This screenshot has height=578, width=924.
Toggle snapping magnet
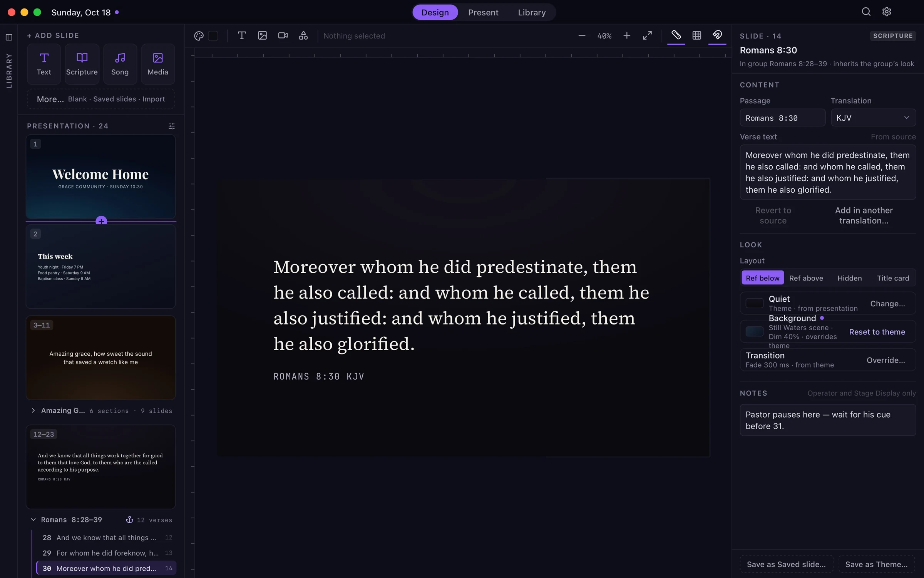click(x=717, y=36)
